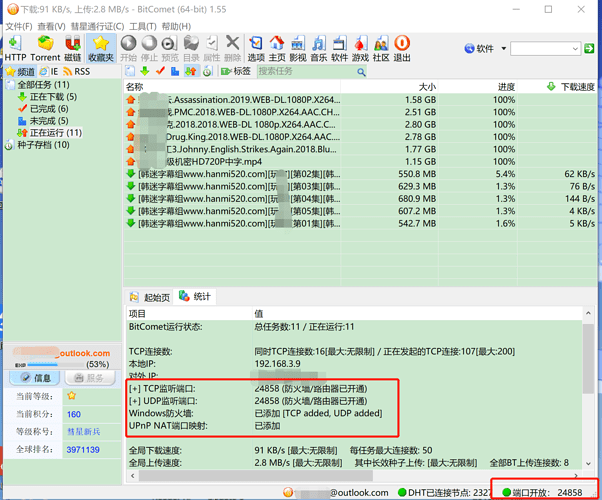Add a magnet link with 磁链 icon
The width and height of the screenshot is (602, 500).
tap(73, 48)
